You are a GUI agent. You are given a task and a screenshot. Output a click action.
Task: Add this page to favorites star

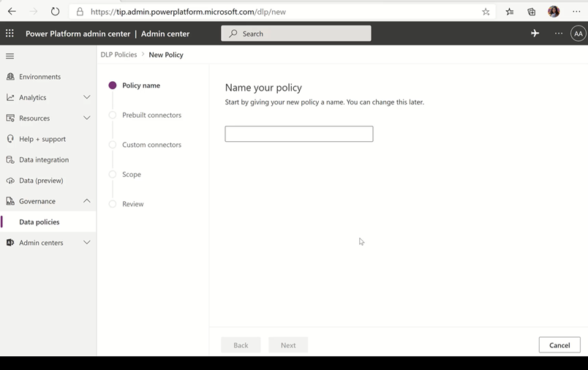point(486,12)
